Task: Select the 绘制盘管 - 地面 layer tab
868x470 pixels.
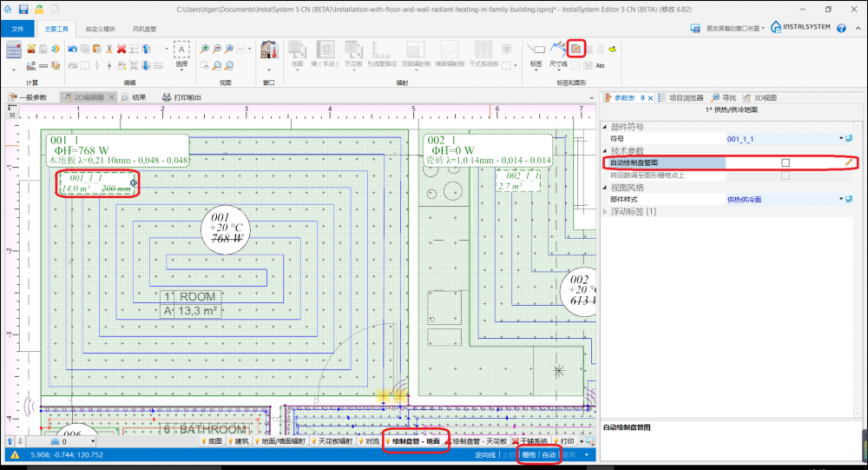Action: [417, 441]
